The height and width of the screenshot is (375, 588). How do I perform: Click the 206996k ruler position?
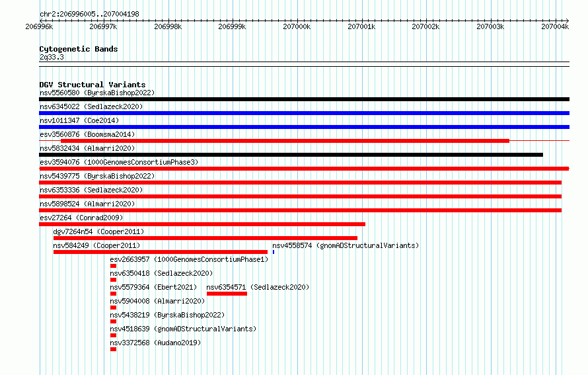click(39, 26)
